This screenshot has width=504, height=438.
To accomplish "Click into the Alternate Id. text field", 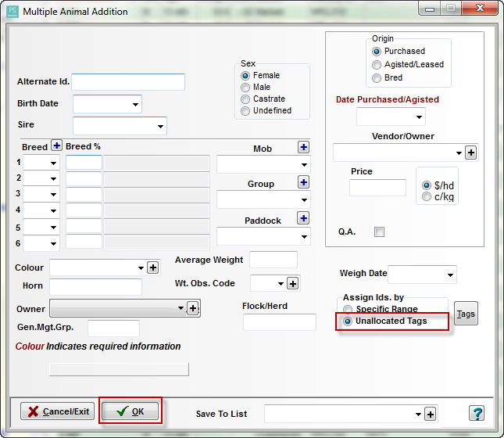I will coord(128,82).
